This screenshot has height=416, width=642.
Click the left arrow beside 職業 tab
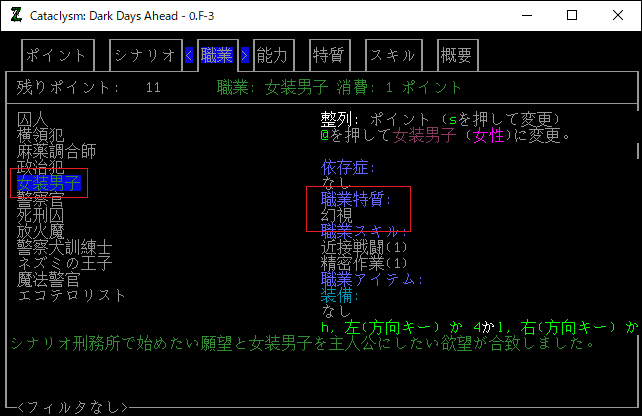tap(190, 56)
